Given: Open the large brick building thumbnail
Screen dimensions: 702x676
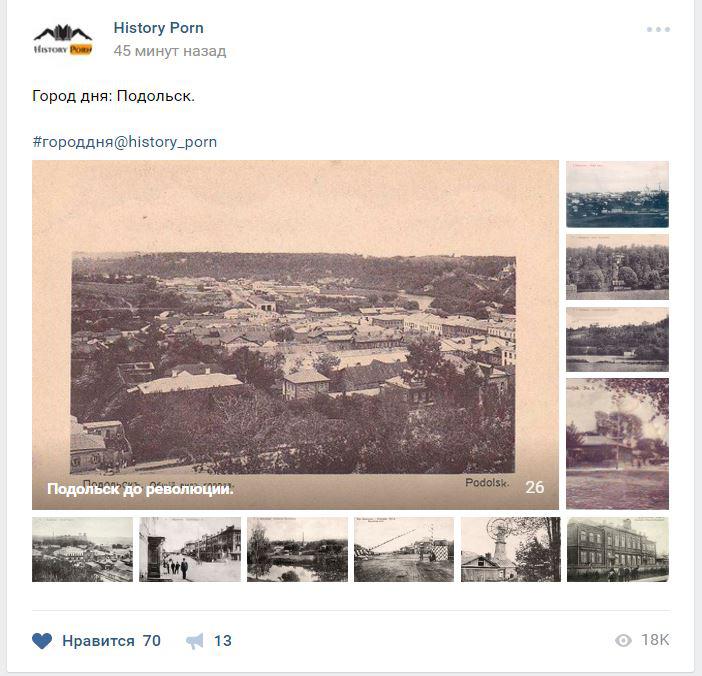Looking at the screenshot, I should 617,549.
